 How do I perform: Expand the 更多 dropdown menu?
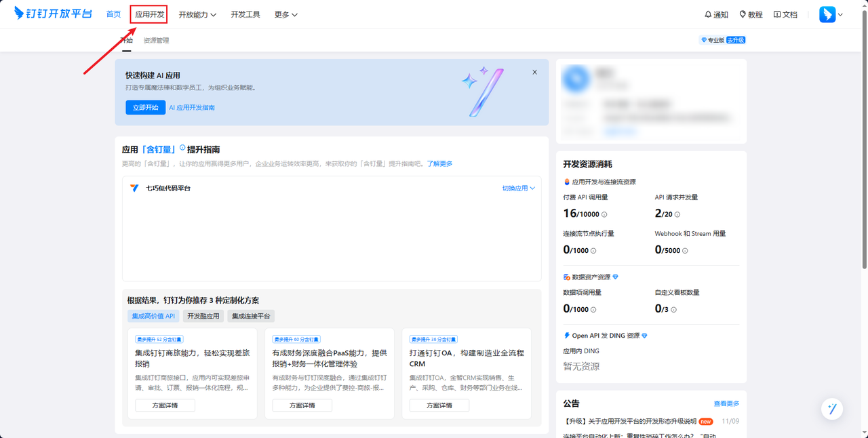pos(285,14)
